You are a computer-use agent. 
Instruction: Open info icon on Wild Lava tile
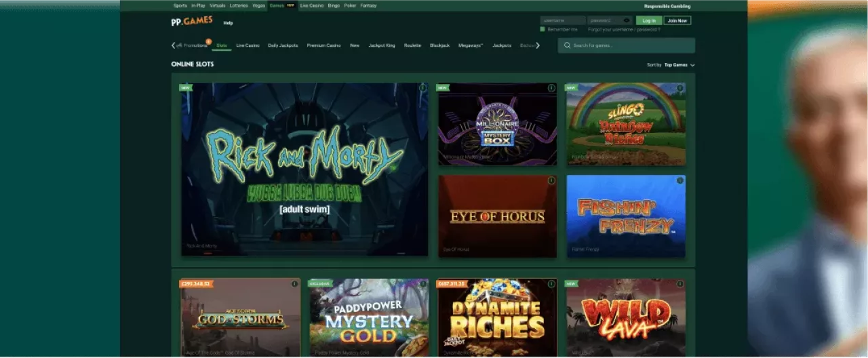click(x=679, y=283)
